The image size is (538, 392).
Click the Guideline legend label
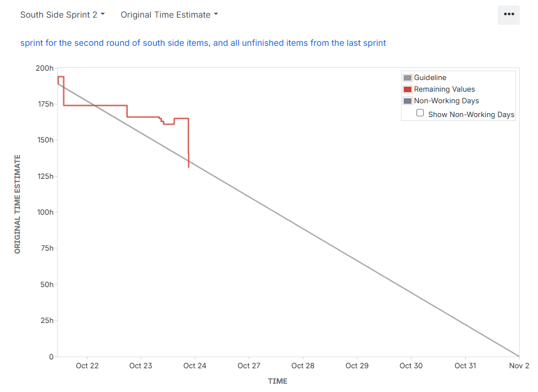click(430, 78)
